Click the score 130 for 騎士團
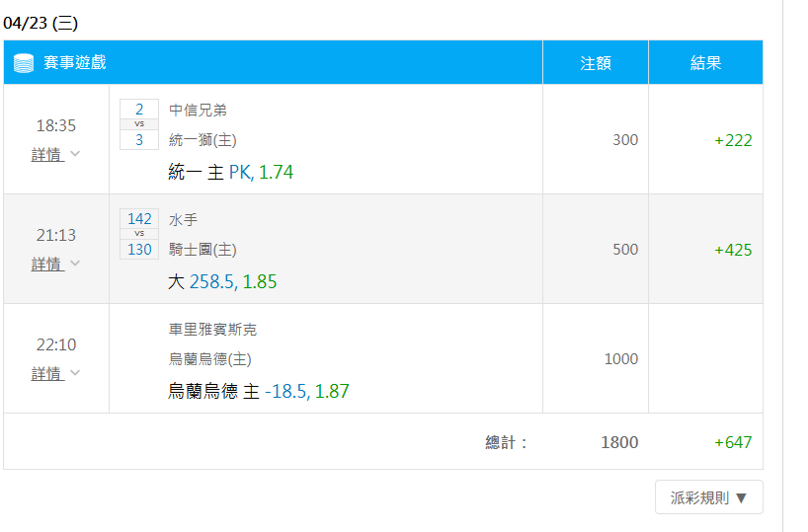The image size is (808, 532). click(139, 250)
